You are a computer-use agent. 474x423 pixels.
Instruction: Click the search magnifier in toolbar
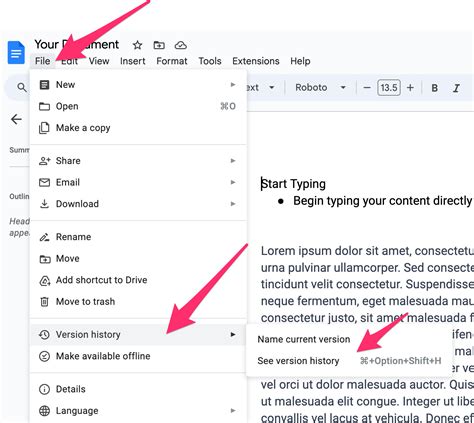[x=22, y=88]
